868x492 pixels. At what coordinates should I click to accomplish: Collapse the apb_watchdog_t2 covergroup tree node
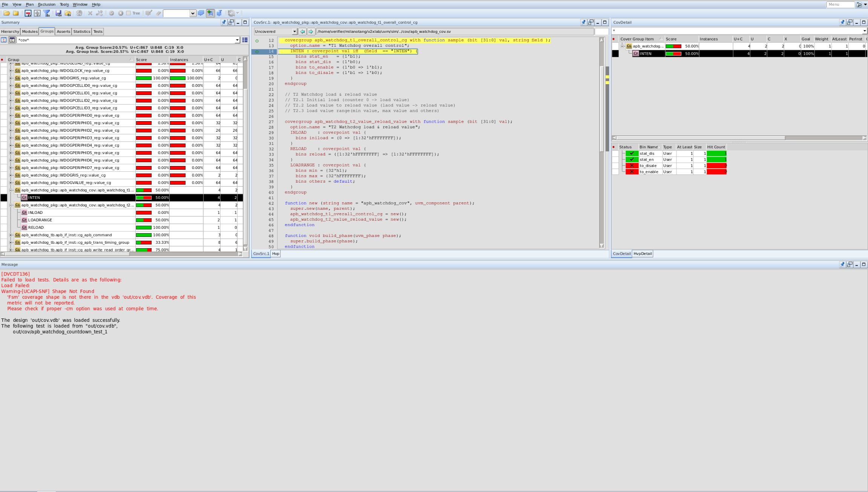11,205
